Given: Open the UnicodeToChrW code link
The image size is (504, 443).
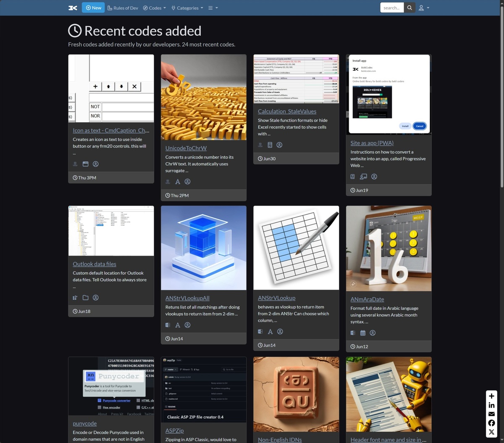Looking at the screenshot, I should point(186,148).
